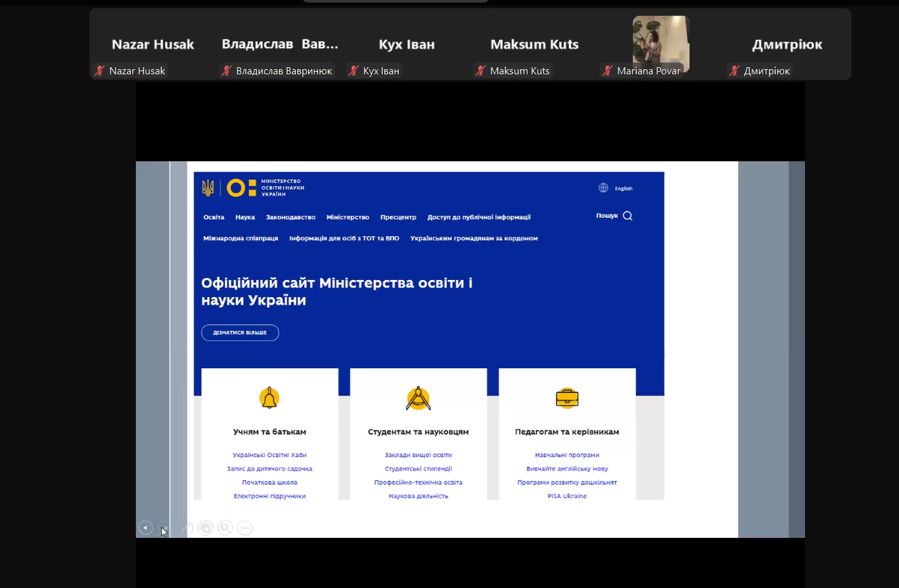Click the compass icon above Студентам
The height and width of the screenshot is (588, 899).
click(418, 399)
